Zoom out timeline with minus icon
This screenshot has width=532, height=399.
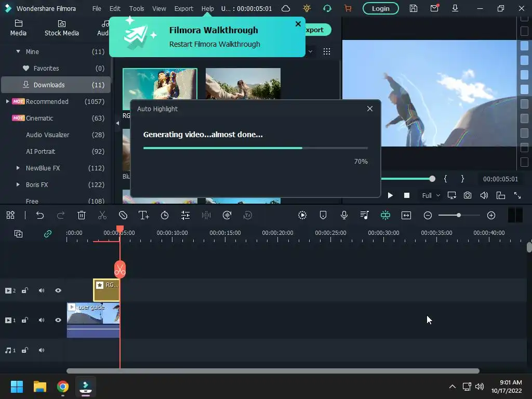coord(428,215)
